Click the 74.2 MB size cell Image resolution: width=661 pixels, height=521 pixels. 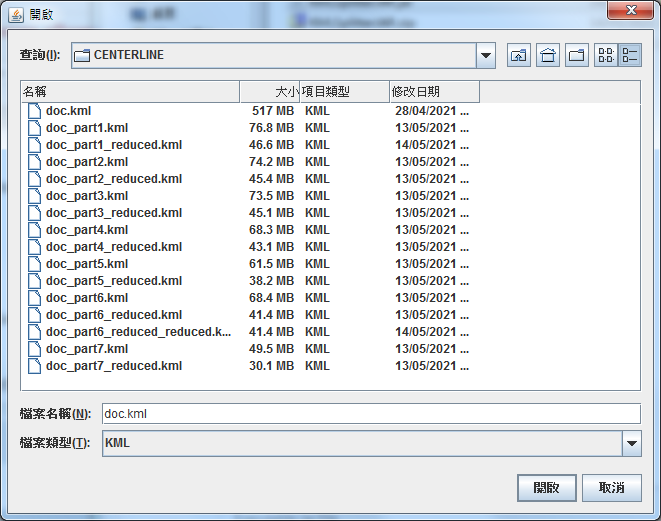[271, 162]
